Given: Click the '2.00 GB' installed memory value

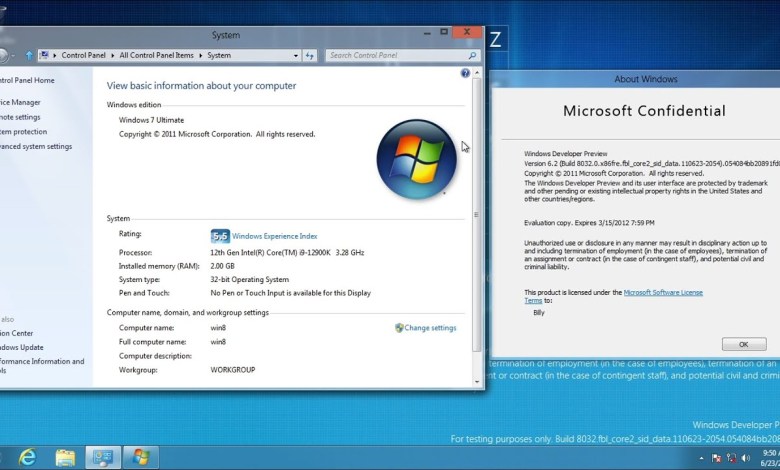Looking at the screenshot, I should 222,266.
